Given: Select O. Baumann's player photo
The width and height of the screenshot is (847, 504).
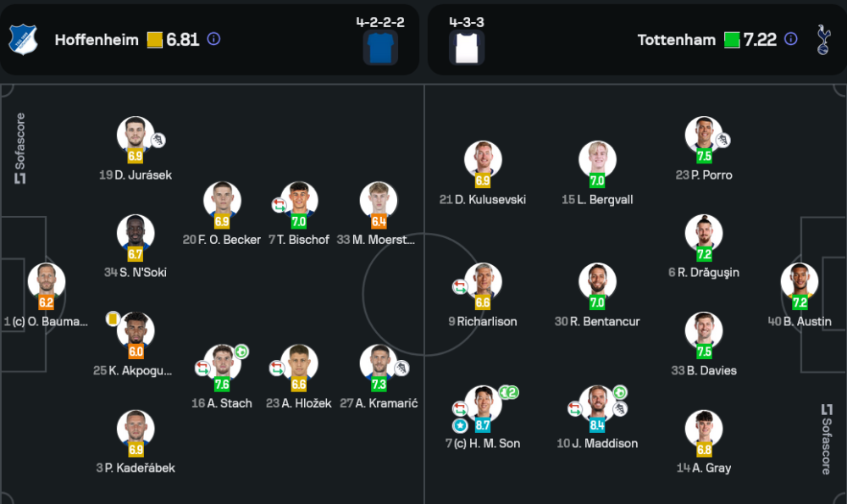Looking at the screenshot, I should pyautogui.click(x=47, y=281).
